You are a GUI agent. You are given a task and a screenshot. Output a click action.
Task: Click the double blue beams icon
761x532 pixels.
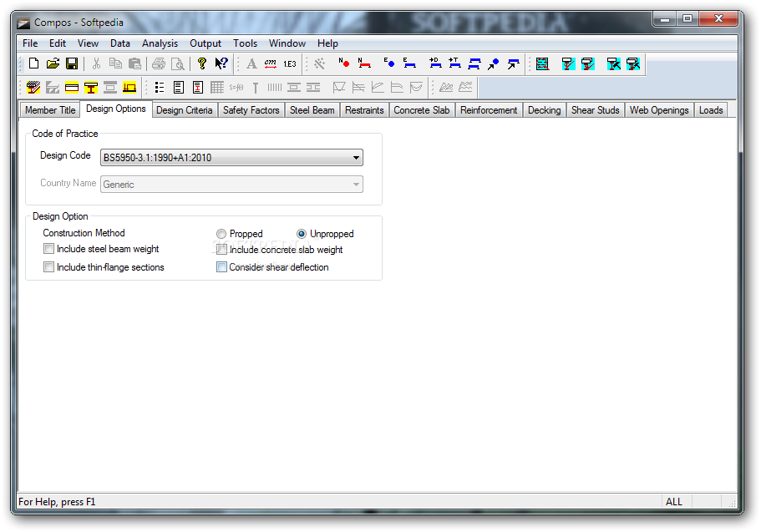474,63
